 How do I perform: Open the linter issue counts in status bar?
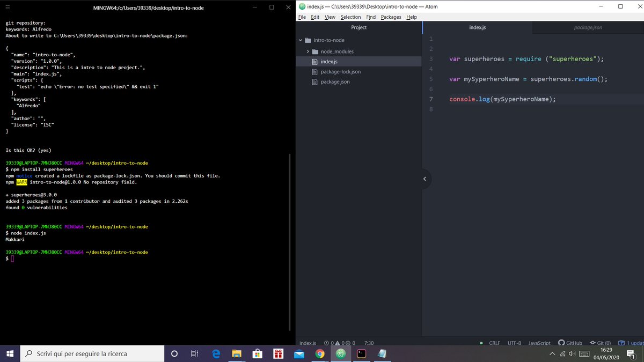(x=340, y=343)
